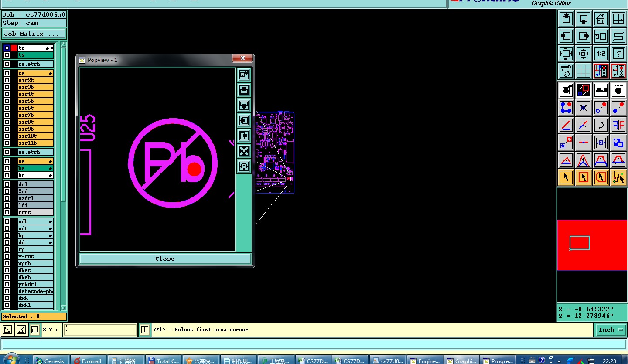This screenshot has height=364, width=628.
Task: Click the grid display icon
Action: [584, 71]
